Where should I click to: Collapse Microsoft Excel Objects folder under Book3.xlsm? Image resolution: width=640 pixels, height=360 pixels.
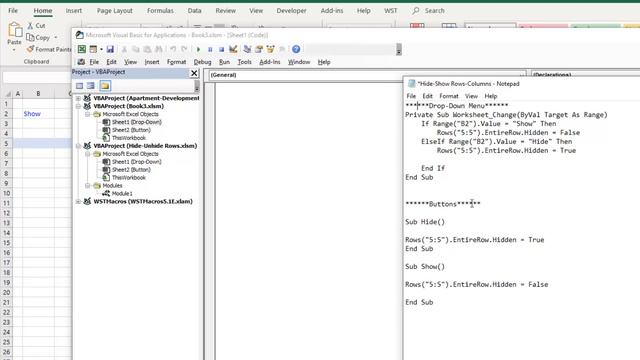coord(87,114)
